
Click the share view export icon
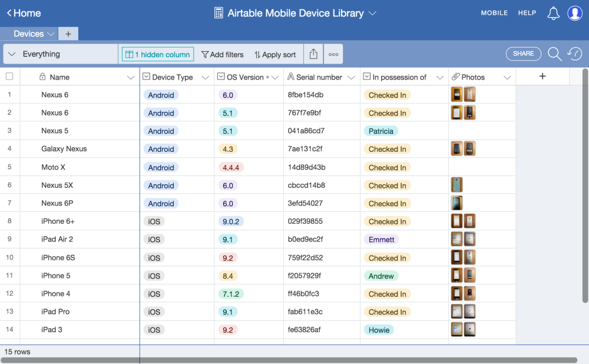tap(313, 54)
